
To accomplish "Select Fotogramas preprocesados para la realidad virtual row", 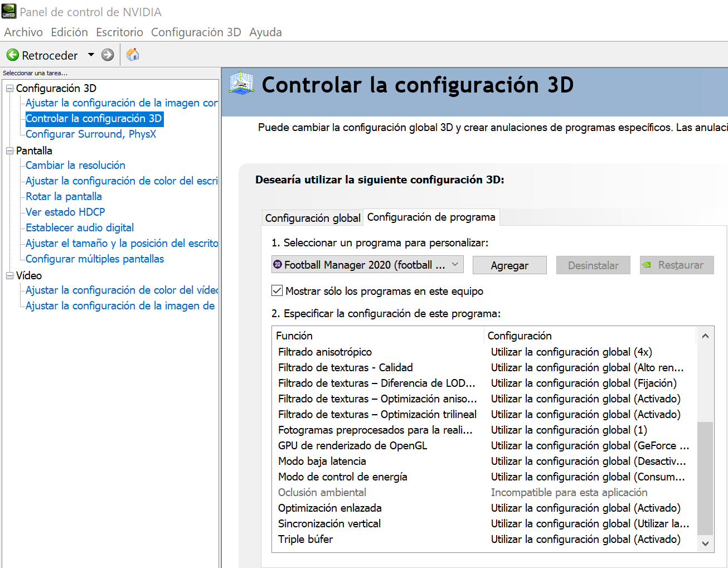I will [x=484, y=430].
